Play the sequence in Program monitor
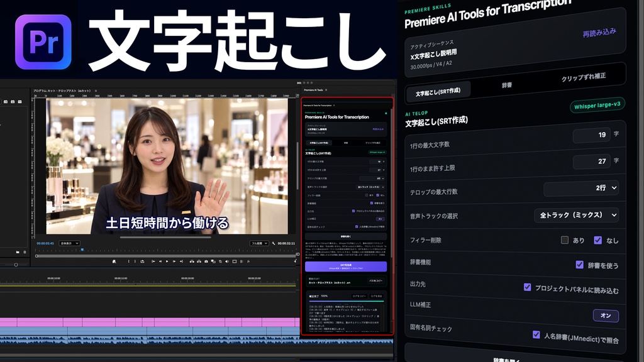Viewport: 644px width, 362px height. [167, 261]
